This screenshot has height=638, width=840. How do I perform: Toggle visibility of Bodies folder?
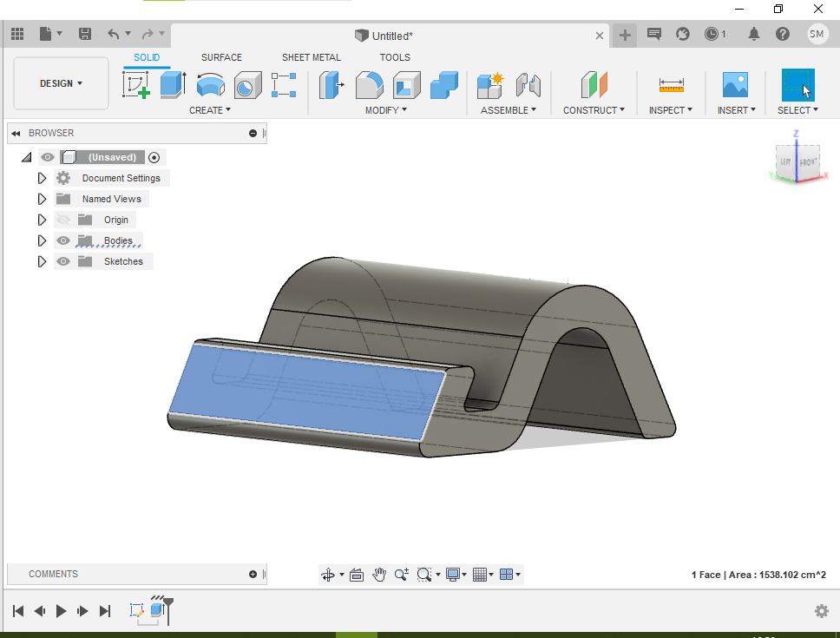(63, 240)
